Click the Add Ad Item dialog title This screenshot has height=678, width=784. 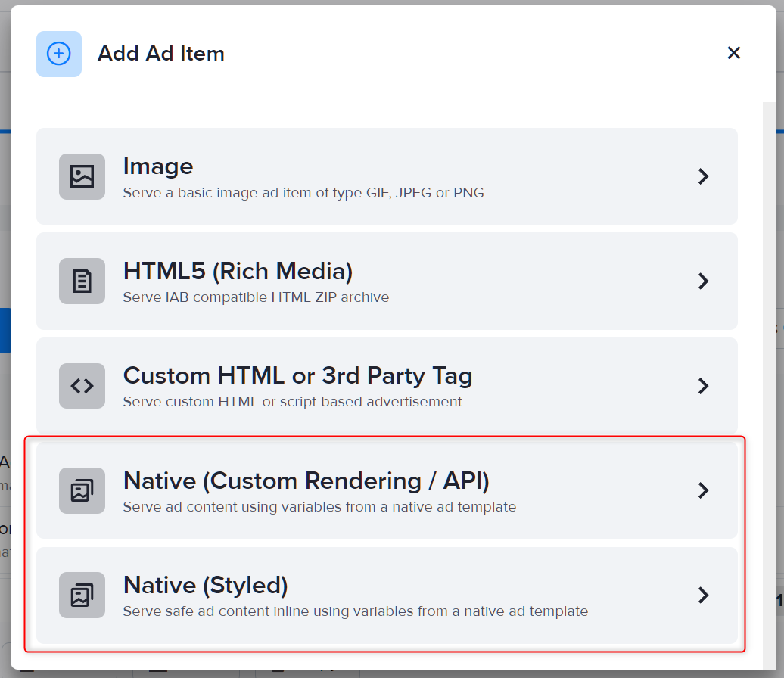[160, 53]
